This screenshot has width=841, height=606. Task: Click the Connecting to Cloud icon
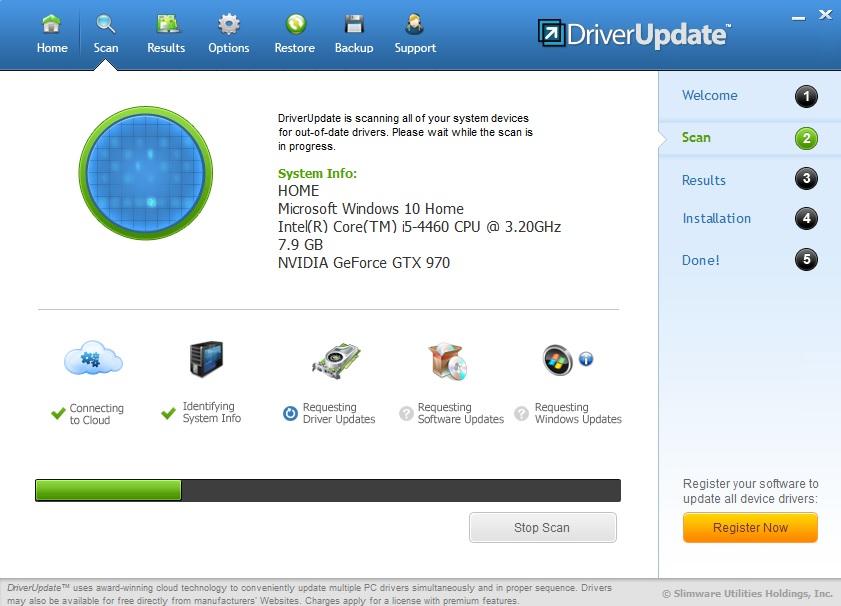tap(93, 358)
